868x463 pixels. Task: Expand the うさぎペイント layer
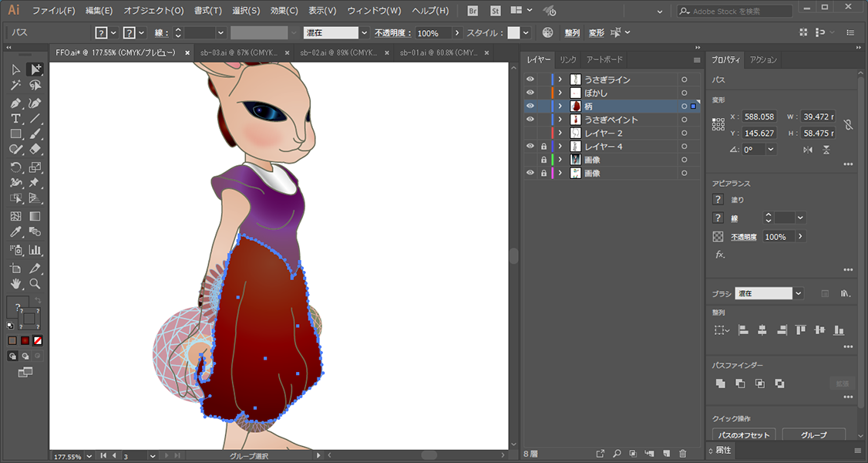click(560, 119)
